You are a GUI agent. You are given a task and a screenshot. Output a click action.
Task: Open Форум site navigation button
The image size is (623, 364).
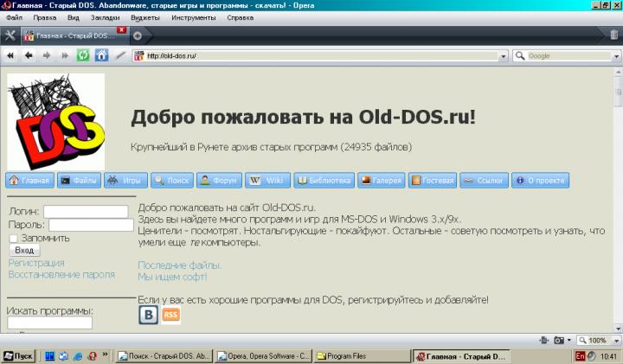219,180
